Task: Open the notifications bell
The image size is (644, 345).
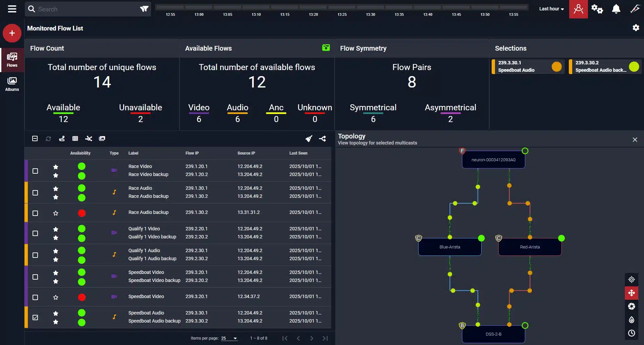Action: (616, 9)
